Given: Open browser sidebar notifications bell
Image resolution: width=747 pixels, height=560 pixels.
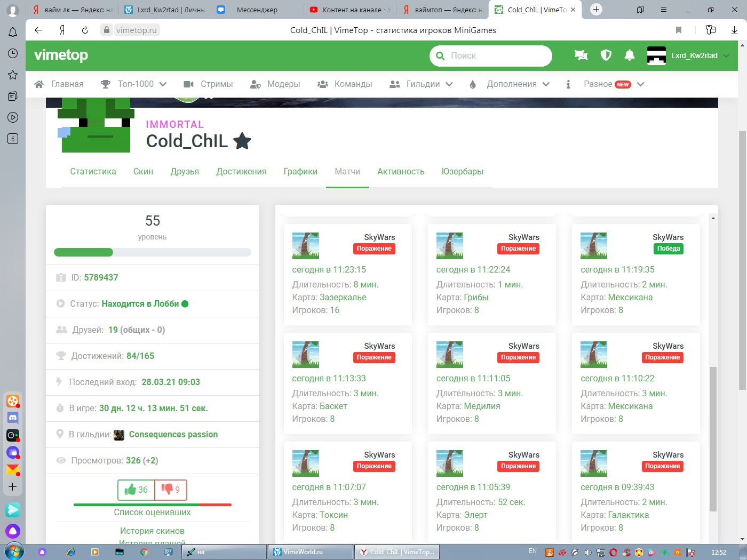Looking at the screenshot, I should (13, 32).
